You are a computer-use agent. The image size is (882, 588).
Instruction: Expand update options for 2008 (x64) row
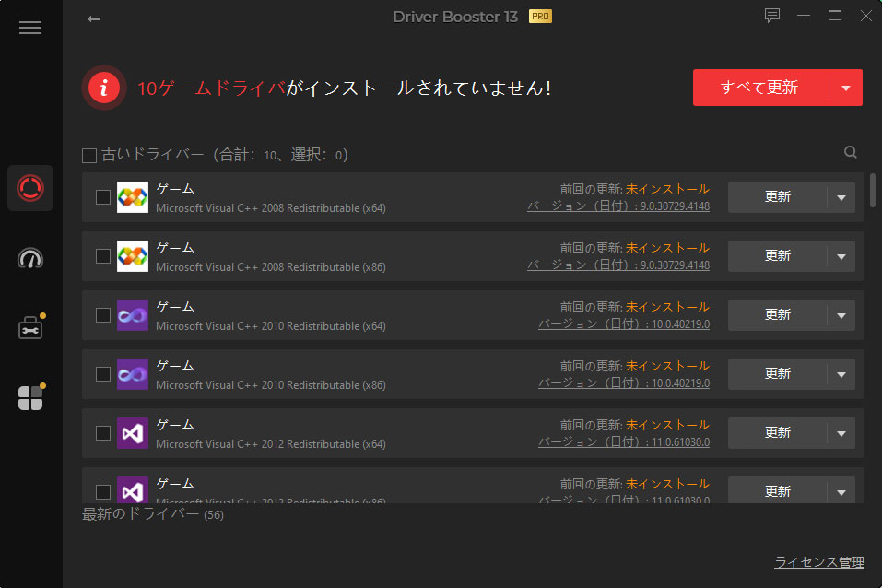pos(841,197)
